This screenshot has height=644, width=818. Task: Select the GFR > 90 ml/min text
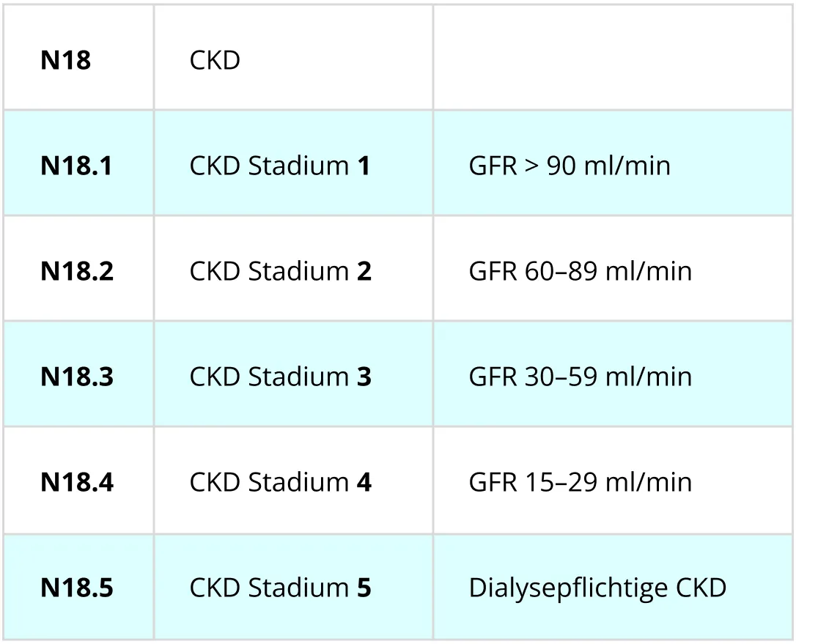(x=570, y=166)
